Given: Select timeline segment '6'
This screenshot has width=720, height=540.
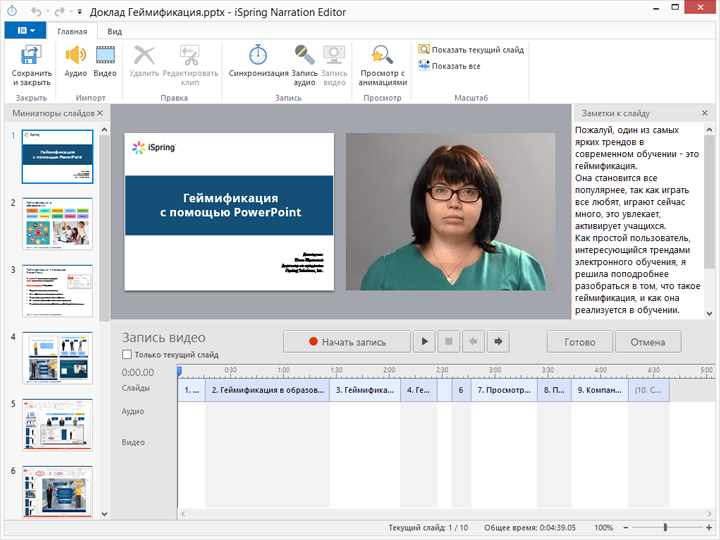Looking at the screenshot, I should pyautogui.click(x=461, y=390).
